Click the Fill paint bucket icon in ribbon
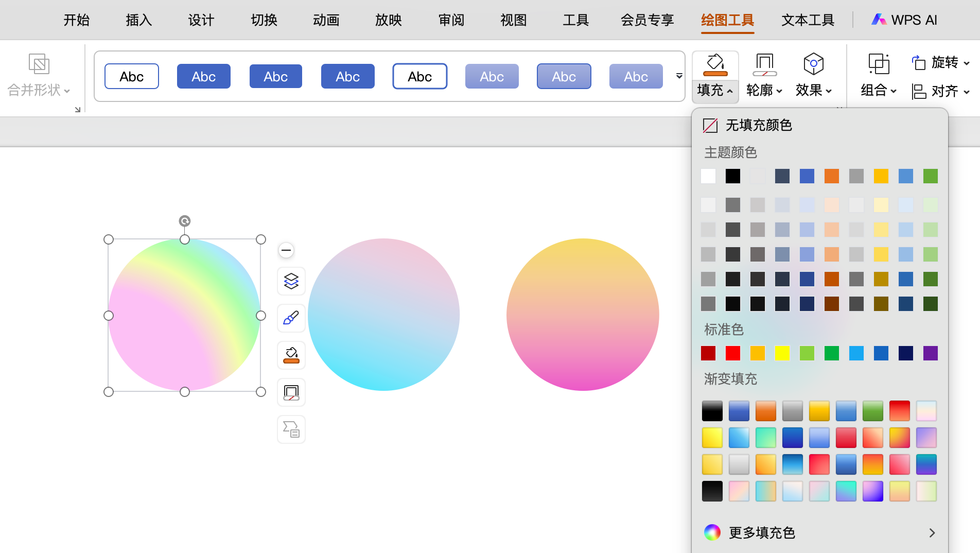980x553 pixels. 715,64
